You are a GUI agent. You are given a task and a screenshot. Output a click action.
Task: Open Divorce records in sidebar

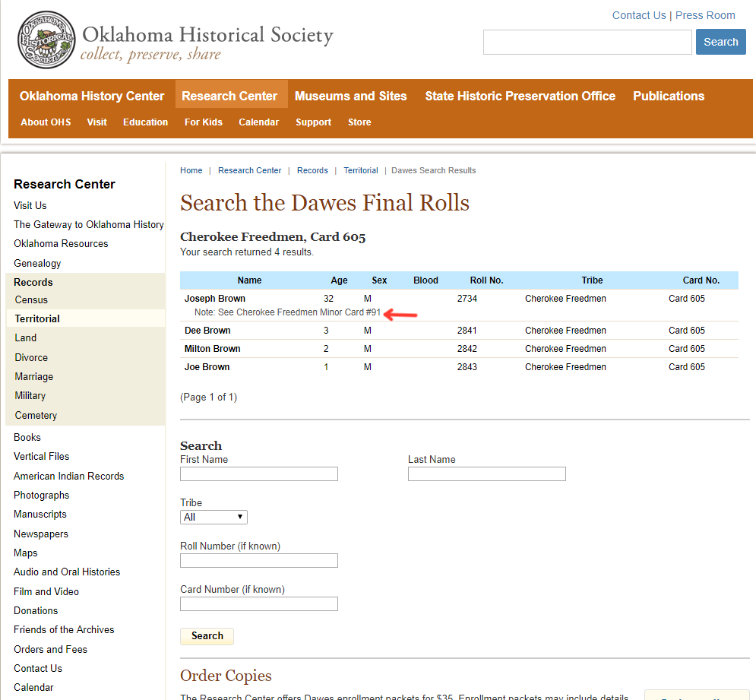tap(31, 357)
